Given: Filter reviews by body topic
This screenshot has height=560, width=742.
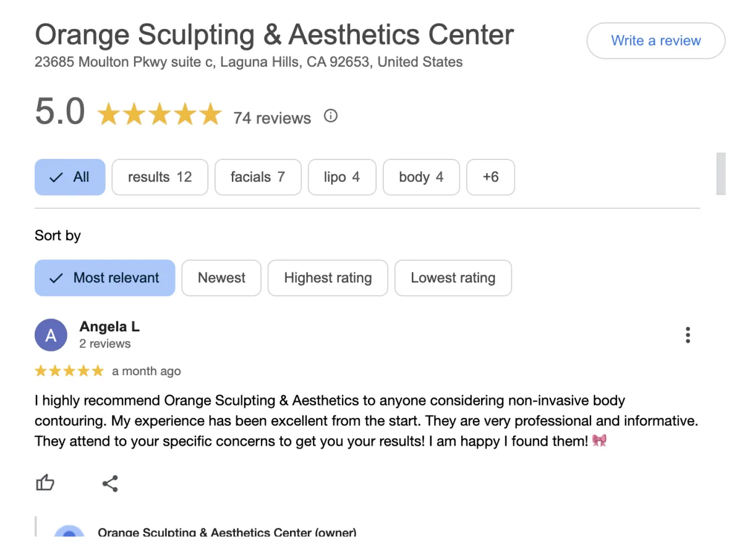Looking at the screenshot, I should 421,177.
